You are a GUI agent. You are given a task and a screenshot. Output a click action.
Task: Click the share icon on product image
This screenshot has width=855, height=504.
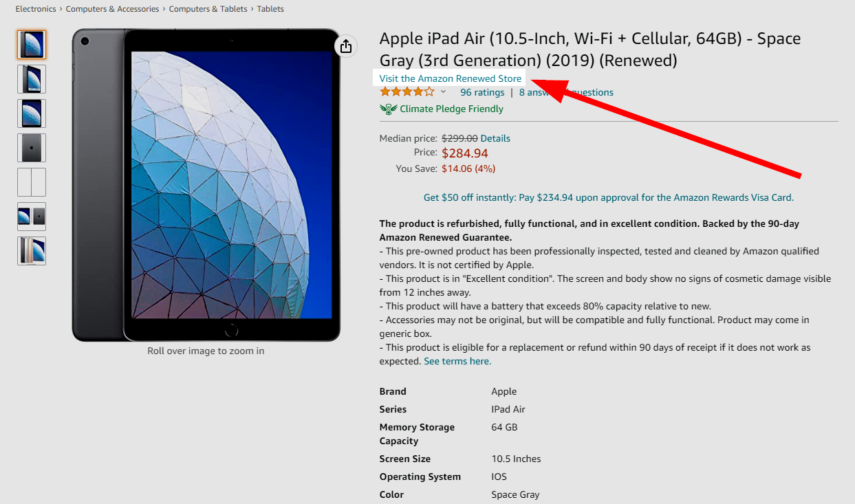[346, 46]
